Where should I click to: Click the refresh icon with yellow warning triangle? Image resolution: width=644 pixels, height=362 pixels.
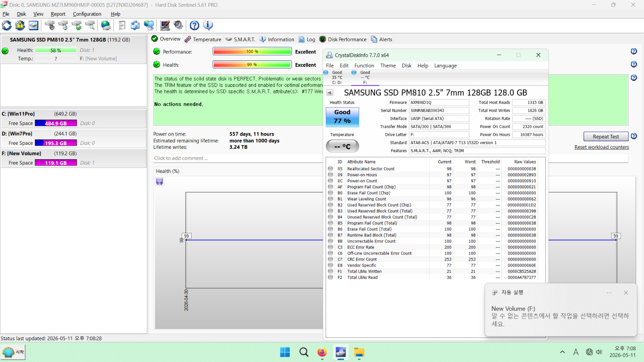point(20,25)
